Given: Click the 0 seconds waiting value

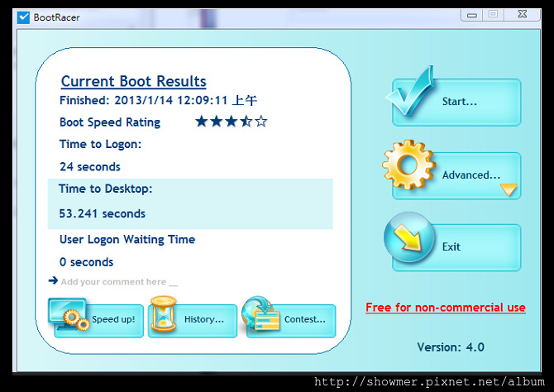Looking at the screenshot, I should click(x=87, y=262).
